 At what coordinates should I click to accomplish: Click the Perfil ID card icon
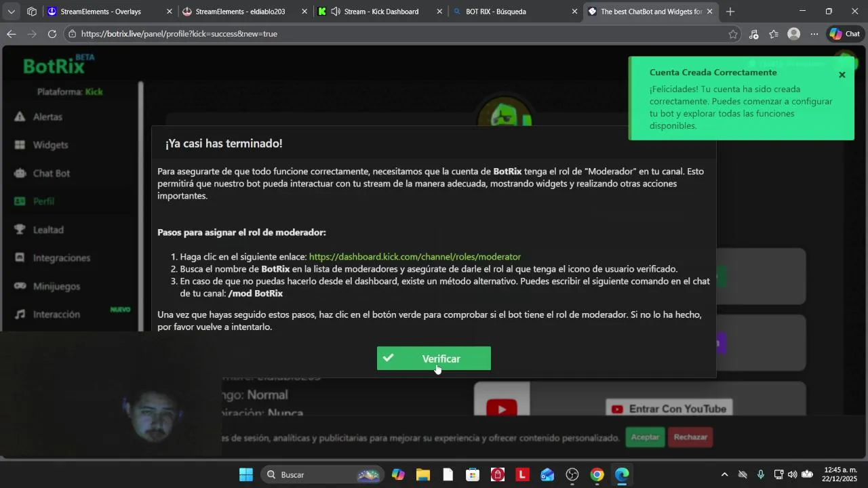[x=20, y=201]
